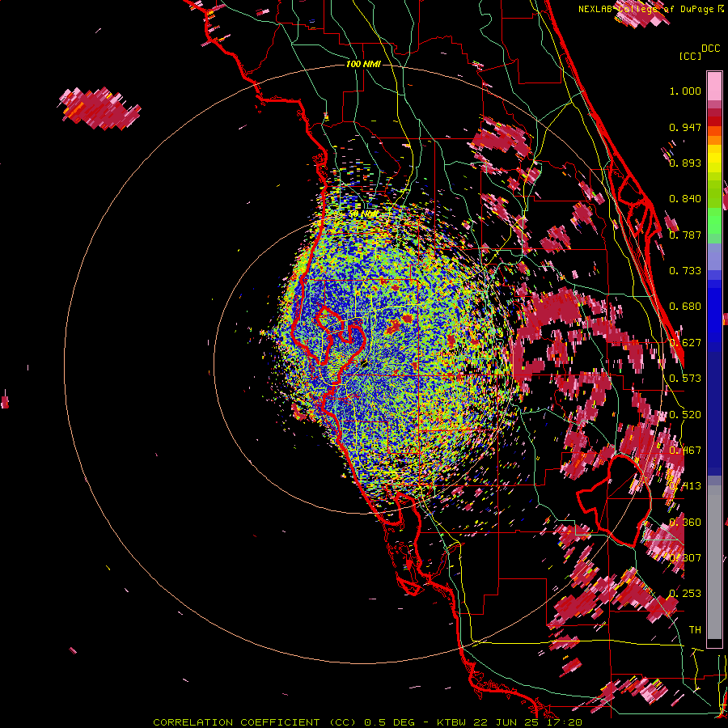Select the 0.787 scale value
This screenshot has width=728, height=728.
click(x=685, y=235)
